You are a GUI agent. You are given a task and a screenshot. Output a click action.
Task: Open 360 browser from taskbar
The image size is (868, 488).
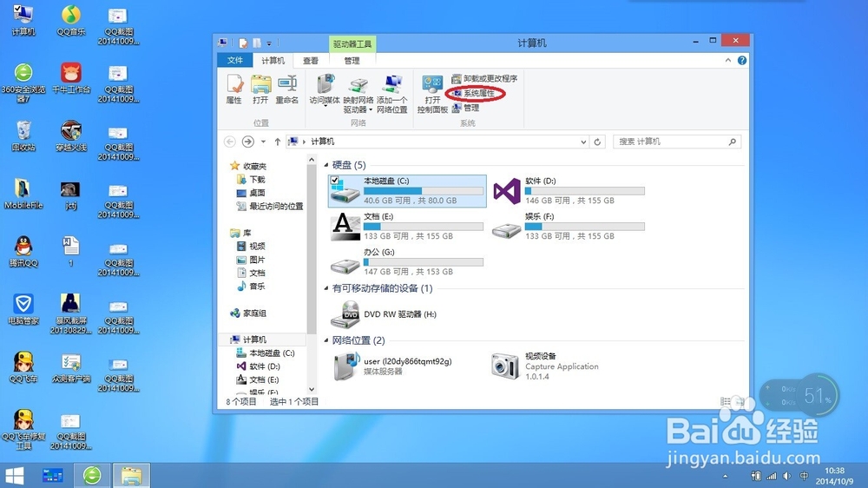point(92,475)
